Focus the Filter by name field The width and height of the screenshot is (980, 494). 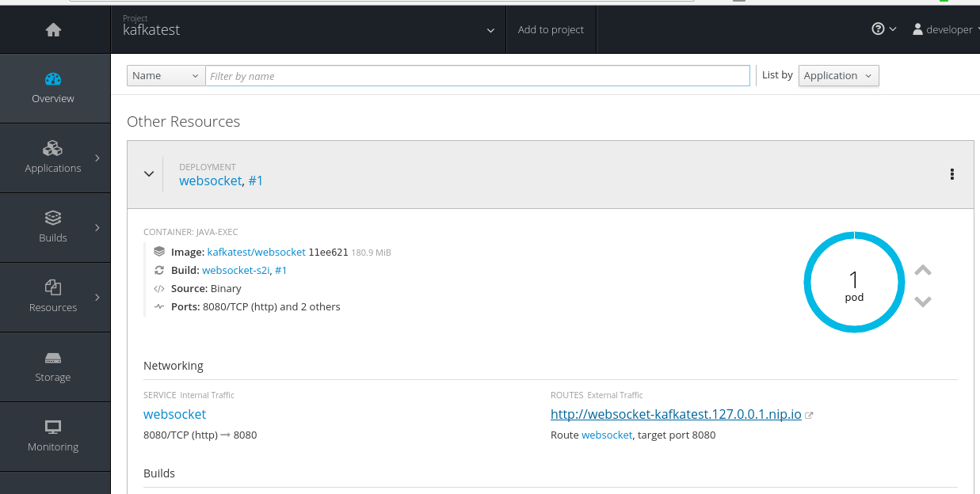478,76
